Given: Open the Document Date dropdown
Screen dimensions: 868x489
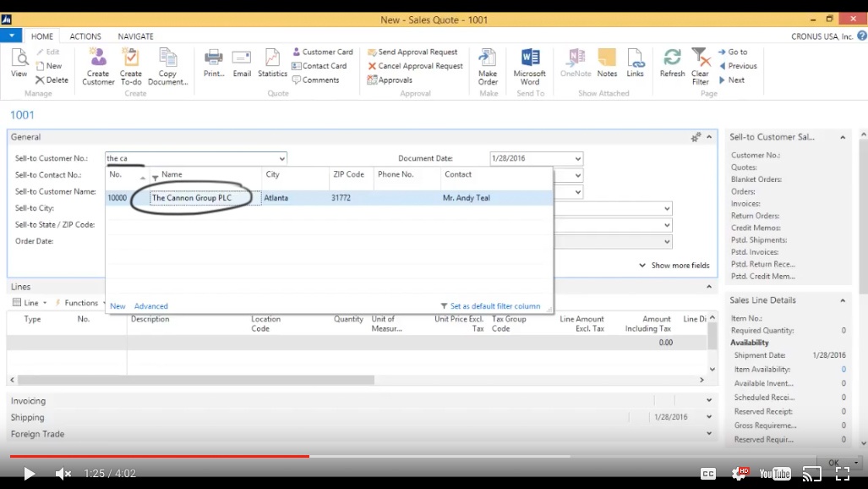Looking at the screenshot, I should click(578, 158).
